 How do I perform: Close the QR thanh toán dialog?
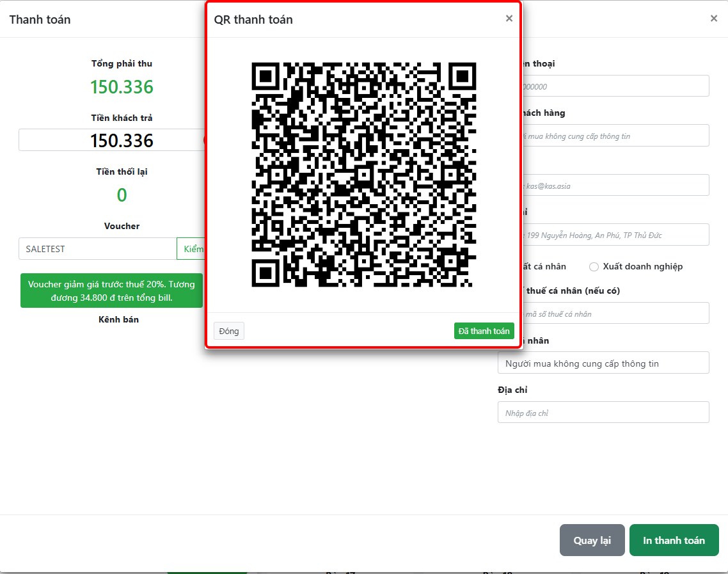tap(509, 19)
